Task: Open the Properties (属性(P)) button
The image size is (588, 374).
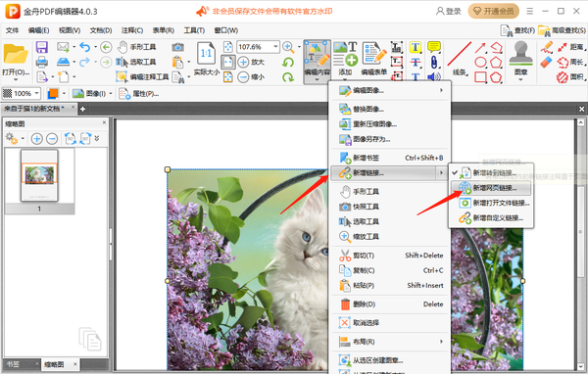Action: (x=139, y=93)
